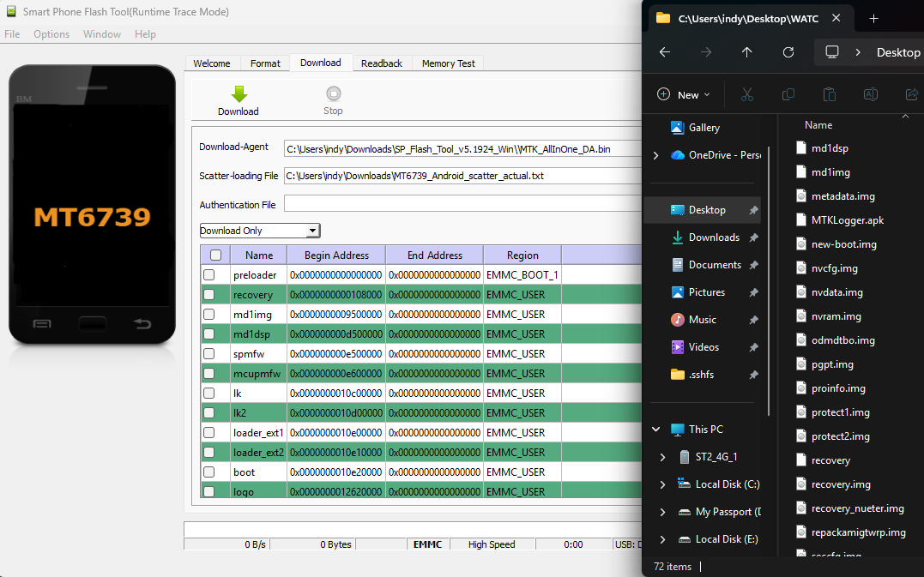This screenshot has height=577, width=924.
Task: Expand the OneDrive tree node
Action: click(x=656, y=155)
